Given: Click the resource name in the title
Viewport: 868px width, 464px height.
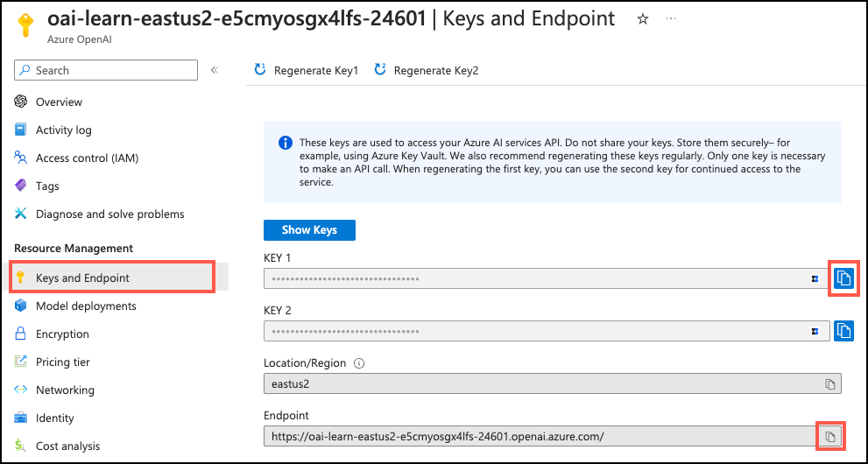Looking at the screenshot, I should (237, 18).
